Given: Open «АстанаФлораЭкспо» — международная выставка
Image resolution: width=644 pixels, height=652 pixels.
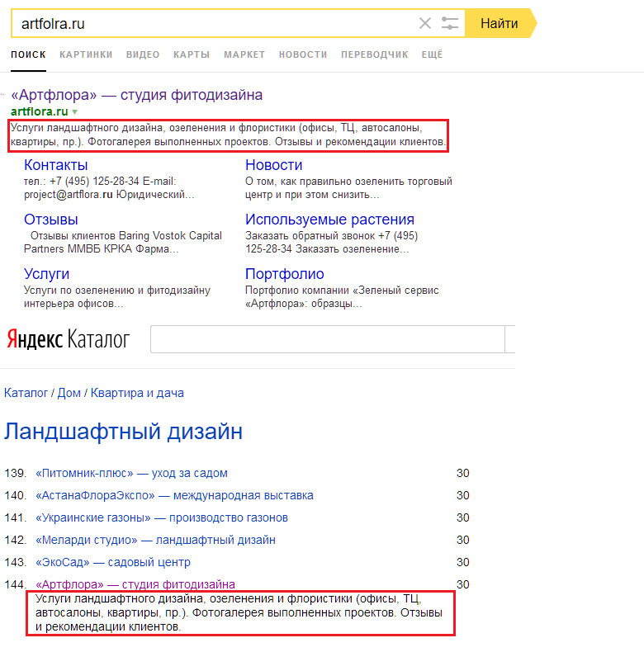Looking at the screenshot, I should point(174,496).
